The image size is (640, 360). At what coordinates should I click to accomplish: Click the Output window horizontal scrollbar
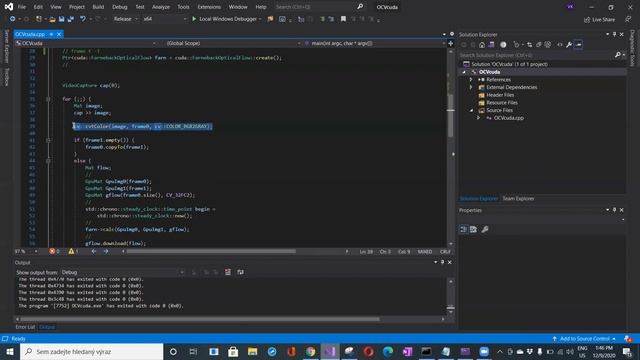(x=200, y=319)
